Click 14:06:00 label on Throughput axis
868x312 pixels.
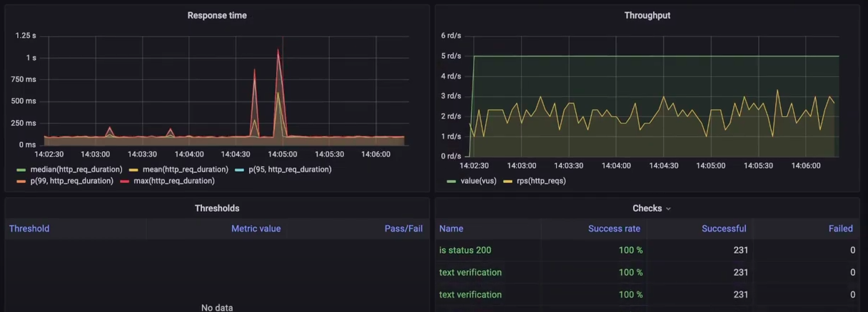click(x=805, y=166)
